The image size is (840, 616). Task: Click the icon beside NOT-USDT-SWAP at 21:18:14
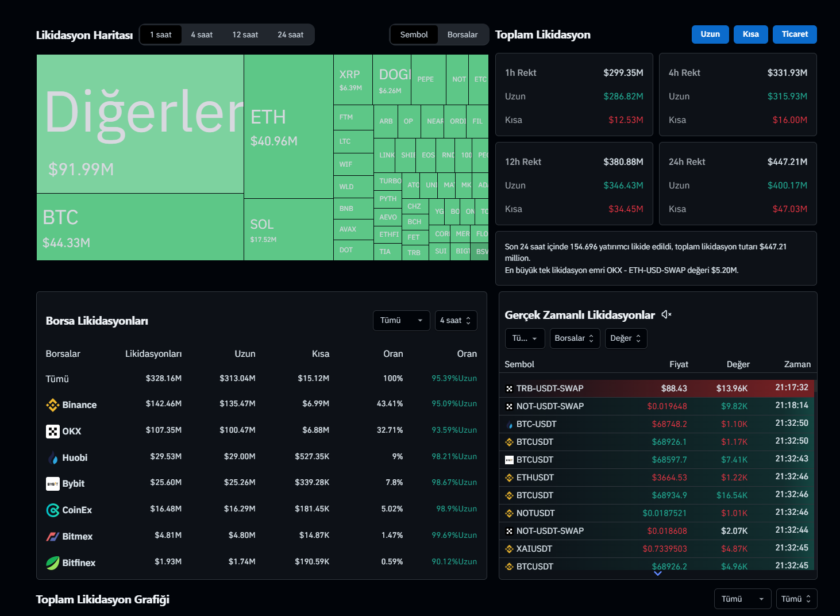pyautogui.click(x=509, y=407)
